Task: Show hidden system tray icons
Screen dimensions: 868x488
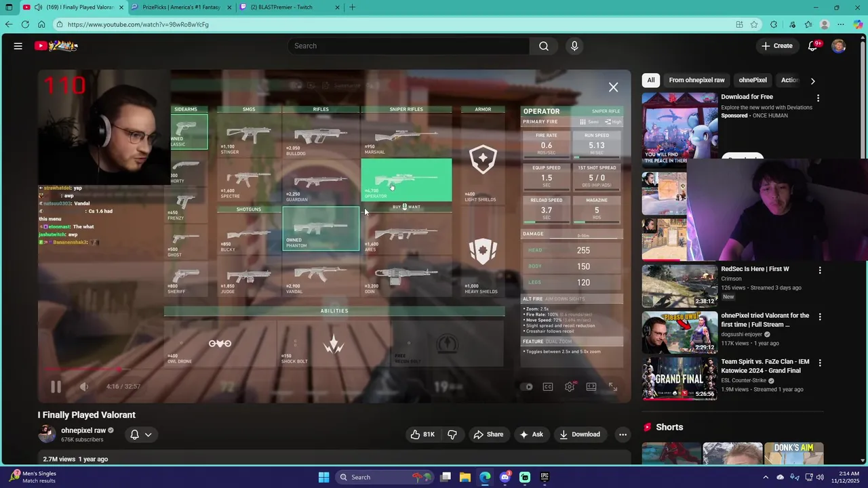Action: (766, 477)
